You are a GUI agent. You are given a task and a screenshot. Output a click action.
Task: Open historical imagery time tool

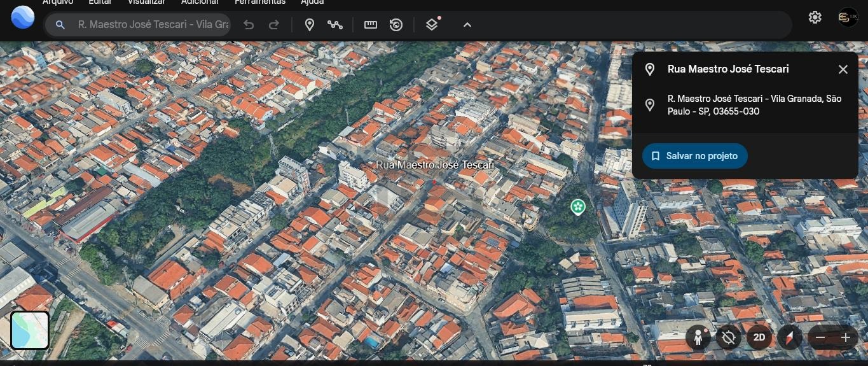click(396, 25)
